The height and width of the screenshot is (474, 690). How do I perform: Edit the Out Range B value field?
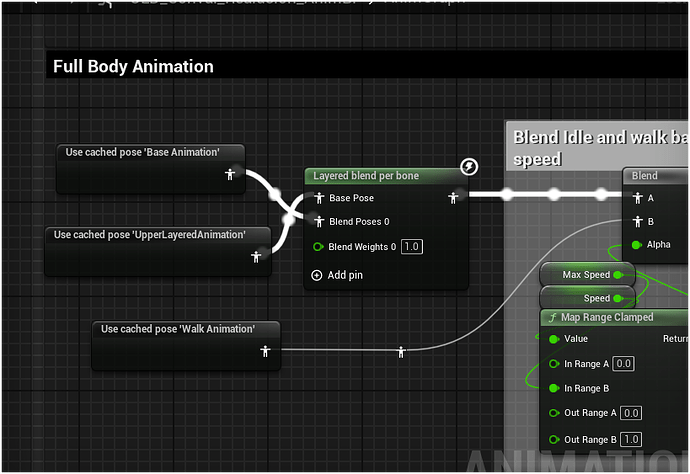pyautogui.click(x=631, y=439)
